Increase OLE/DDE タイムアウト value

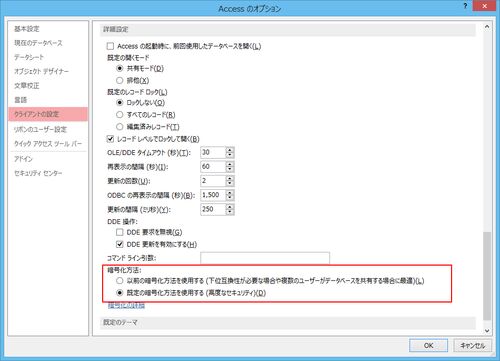[230, 150]
